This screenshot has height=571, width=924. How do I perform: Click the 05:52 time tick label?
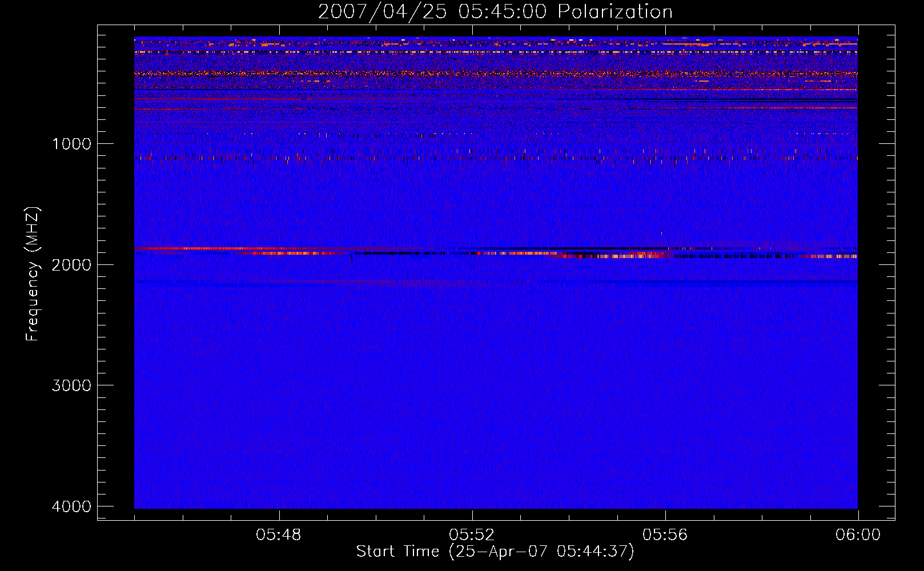[472, 535]
